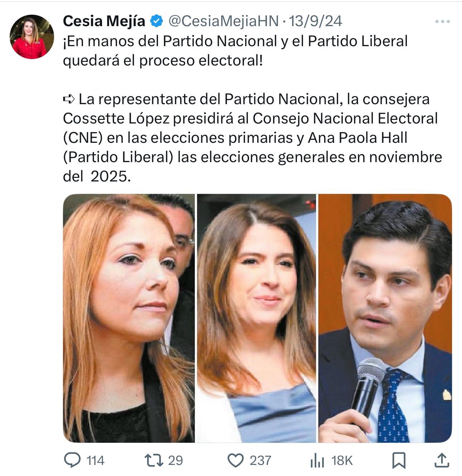462x476 pixels.
Task: Open middle photo of smiling woman
Action: tap(257, 318)
